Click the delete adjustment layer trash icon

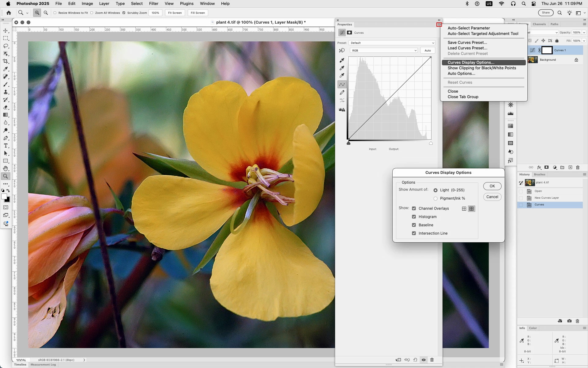pos(432,360)
